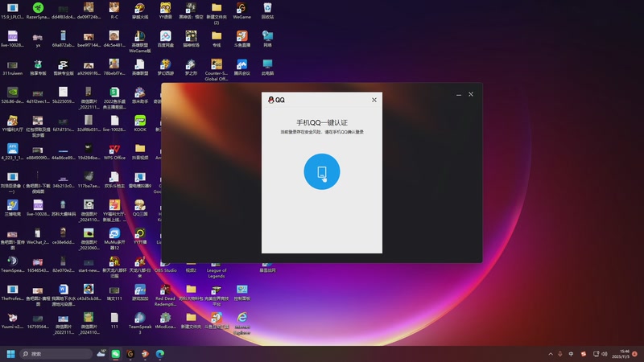Image resolution: width=644 pixels, height=362 pixels.
Task: Open the 网络 (Network) desktop icon
Action: (267, 39)
